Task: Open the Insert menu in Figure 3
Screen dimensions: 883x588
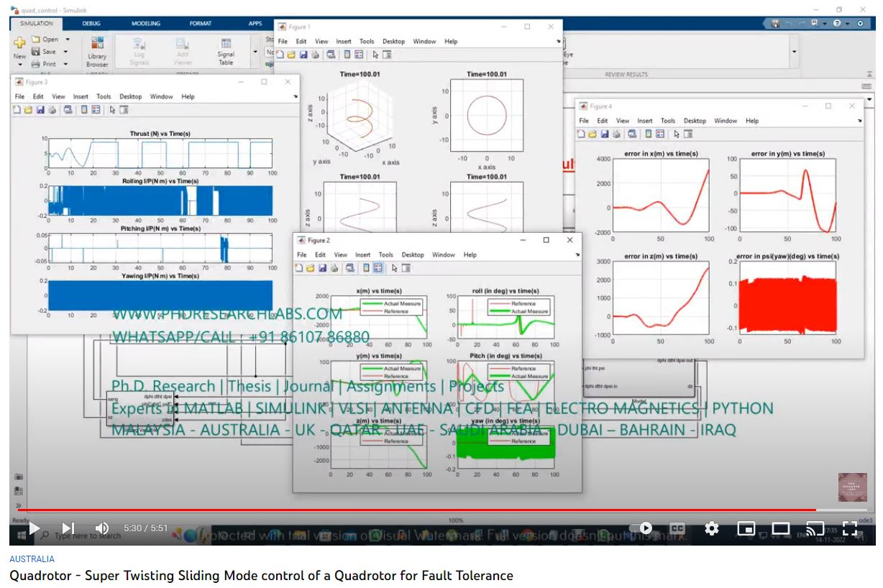Action: click(81, 96)
